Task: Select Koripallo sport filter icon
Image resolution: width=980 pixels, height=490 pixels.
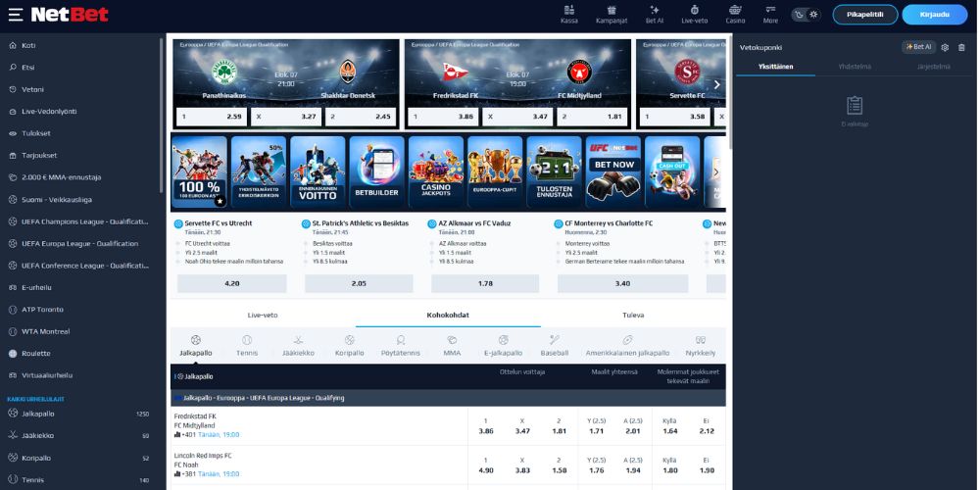Action: [350, 346]
